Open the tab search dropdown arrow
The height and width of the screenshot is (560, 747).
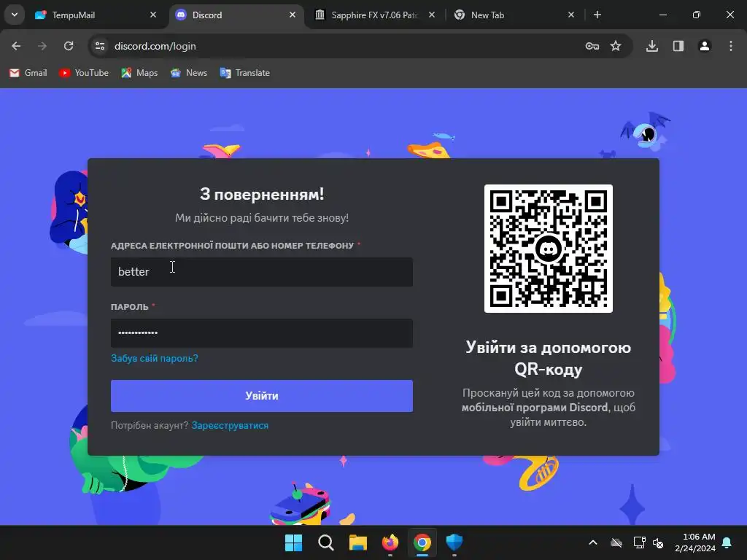(x=15, y=15)
